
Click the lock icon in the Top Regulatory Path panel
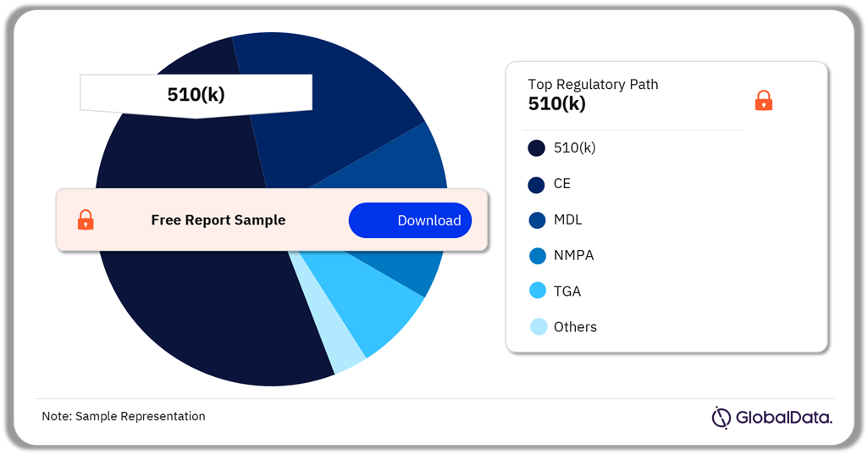(763, 100)
